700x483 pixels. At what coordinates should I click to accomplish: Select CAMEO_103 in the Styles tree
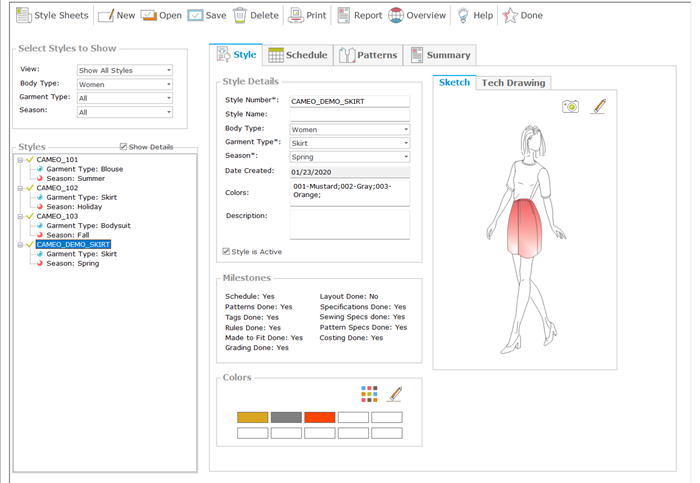[x=57, y=216]
